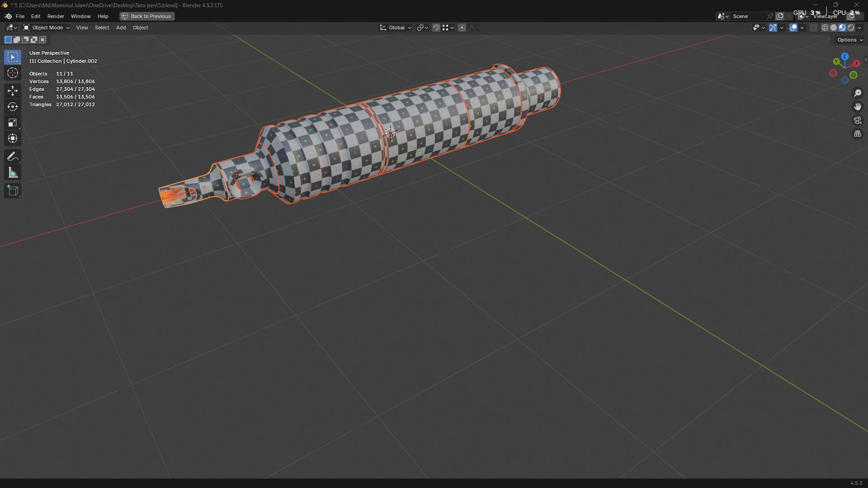Open the File menu
The height and width of the screenshot is (488, 868).
pyautogui.click(x=20, y=16)
